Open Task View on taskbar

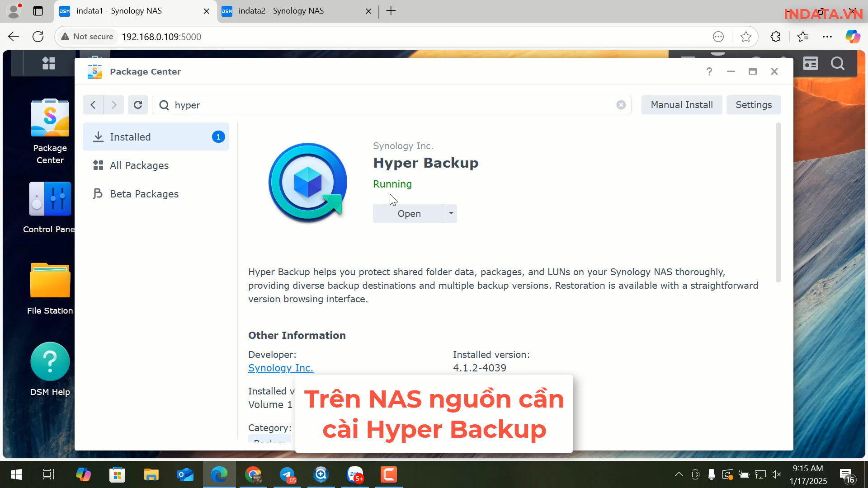49,474
